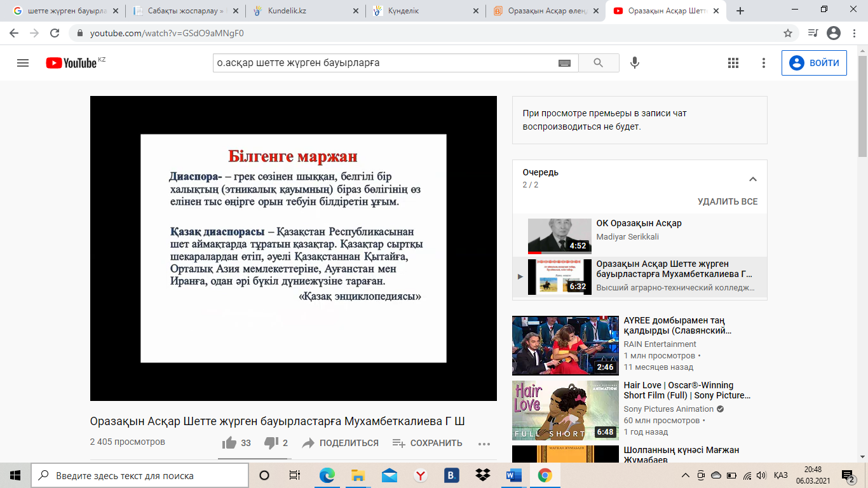Image resolution: width=868 pixels, height=488 pixels.
Task: Click СОХРАНИТЬ to save the video
Action: pos(428,443)
